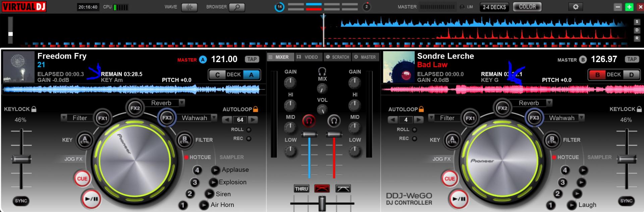Open the left deck Reverb effect dropdown
This screenshot has height=212, width=644.
[x=181, y=103]
